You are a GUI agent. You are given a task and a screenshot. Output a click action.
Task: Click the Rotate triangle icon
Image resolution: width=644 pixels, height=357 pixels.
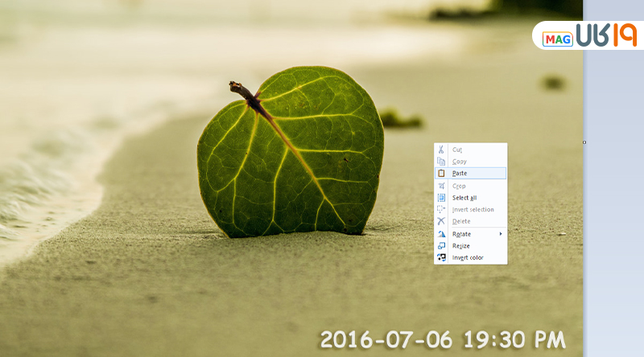(440, 234)
